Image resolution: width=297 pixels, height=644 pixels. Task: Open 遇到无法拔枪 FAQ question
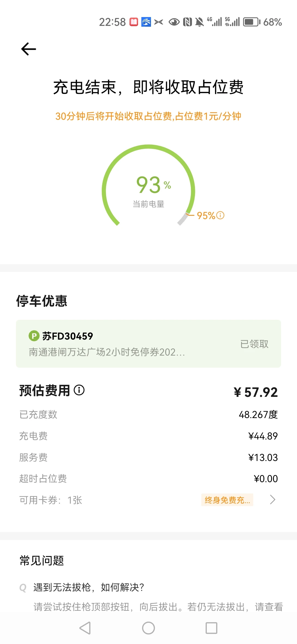click(x=89, y=587)
